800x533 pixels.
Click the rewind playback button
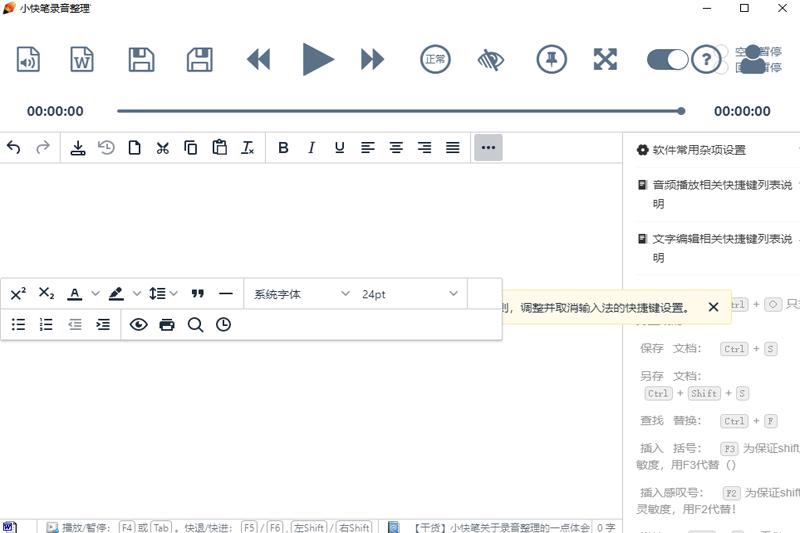pyautogui.click(x=259, y=59)
